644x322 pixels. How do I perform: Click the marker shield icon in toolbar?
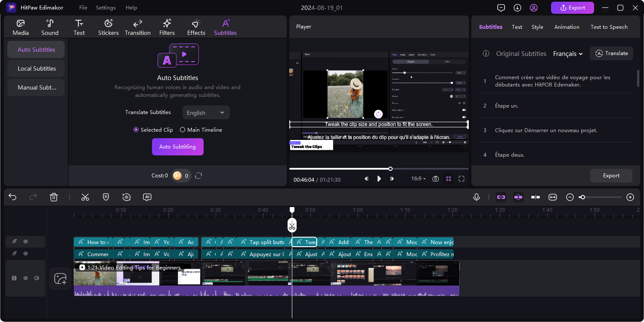(x=106, y=197)
